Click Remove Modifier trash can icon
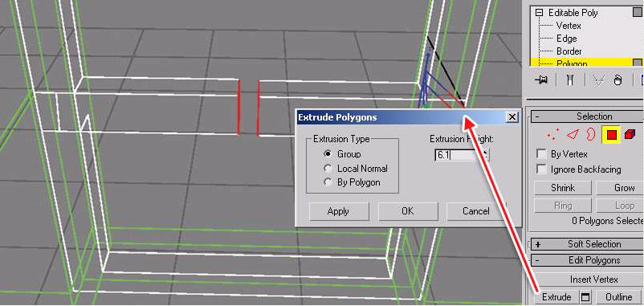644x306 pixels. click(x=618, y=80)
